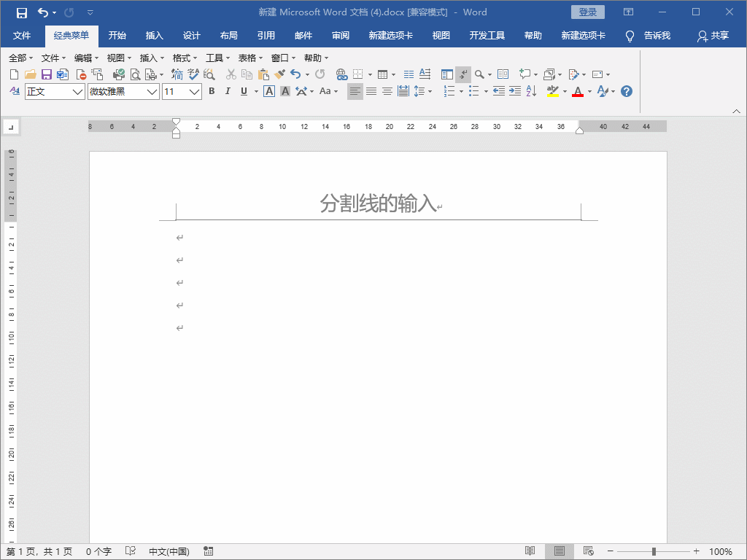Click the side-by-side reading view icon
The width and height of the screenshot is (747, 560).
click(x=503, y=74)
